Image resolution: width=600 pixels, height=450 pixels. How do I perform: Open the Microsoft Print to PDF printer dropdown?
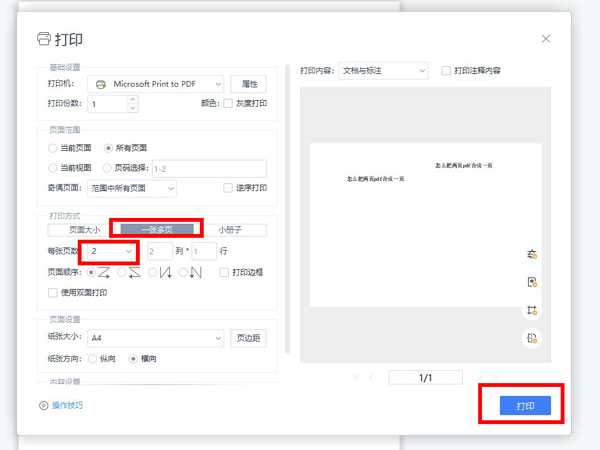coord(155,84)
